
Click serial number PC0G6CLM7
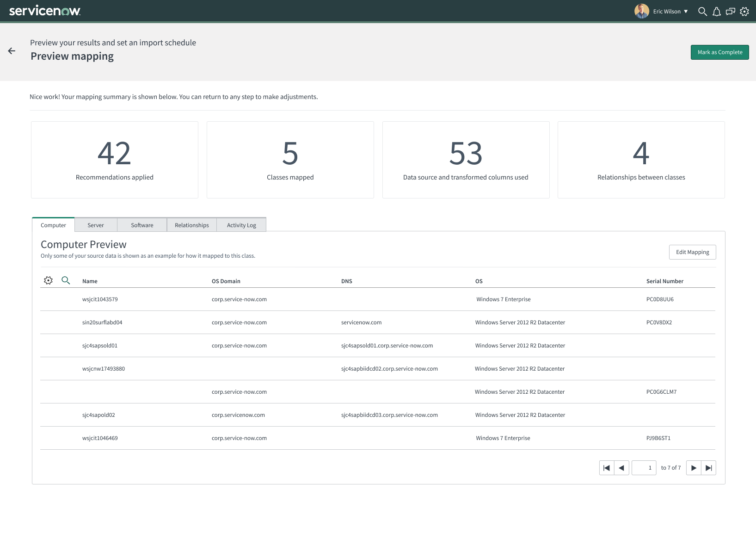click(661, 392)
